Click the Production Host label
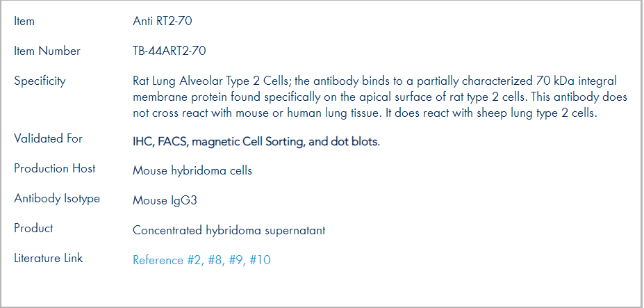The height and width of the screenshot is (308, 644). [x=55, y=168]
